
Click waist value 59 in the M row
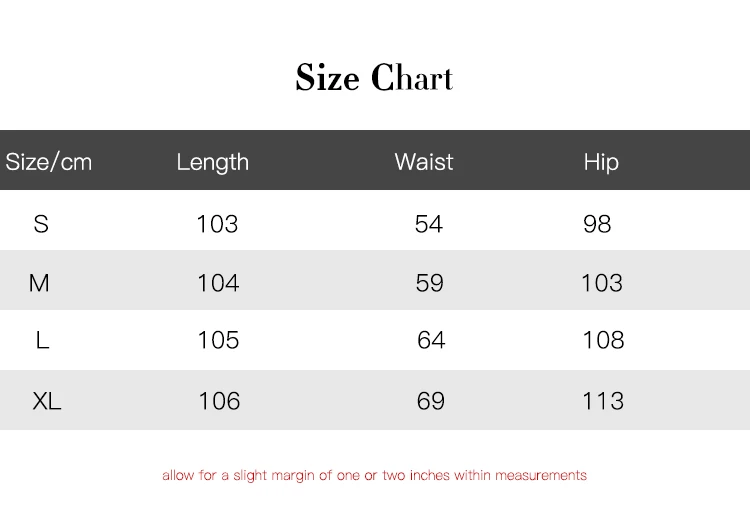(x=430, y=284)
